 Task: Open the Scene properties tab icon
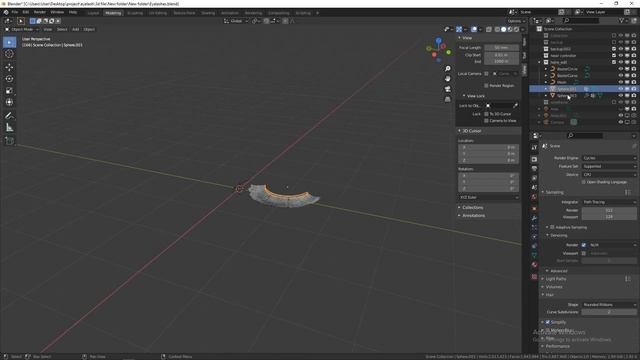pyautogui.click(x=534, y=187)
